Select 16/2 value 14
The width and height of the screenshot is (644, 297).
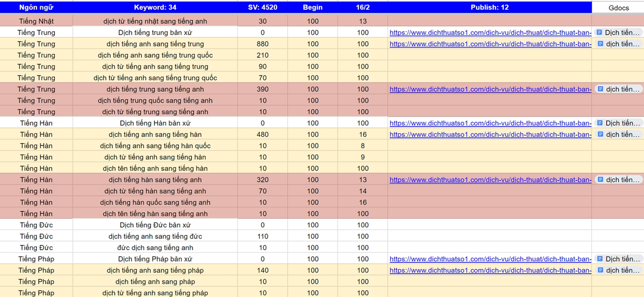click(x=363, y=191)
